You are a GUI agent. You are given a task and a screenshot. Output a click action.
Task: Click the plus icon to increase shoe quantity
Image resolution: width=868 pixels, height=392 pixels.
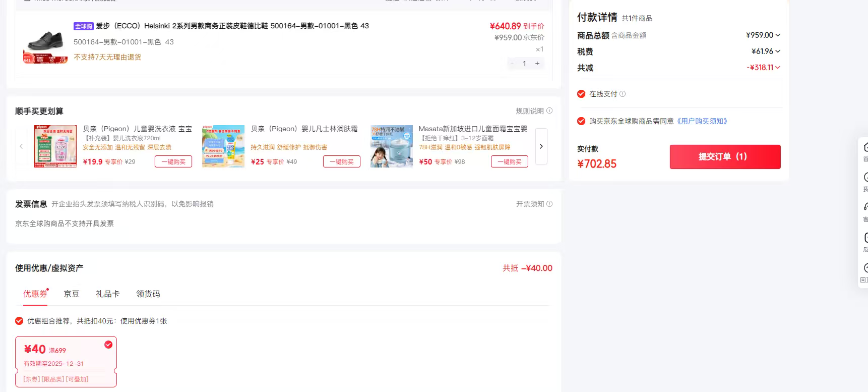(x=537, y=64)
